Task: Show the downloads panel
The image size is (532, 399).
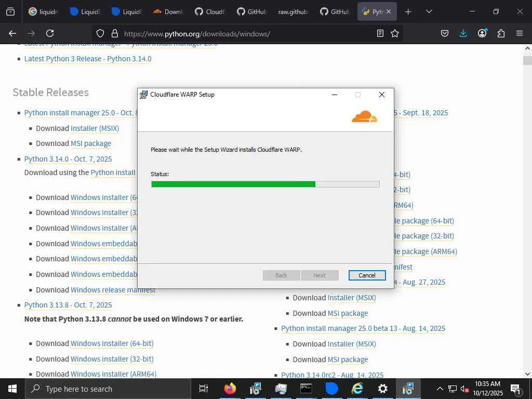Action: tap(463, 33)
